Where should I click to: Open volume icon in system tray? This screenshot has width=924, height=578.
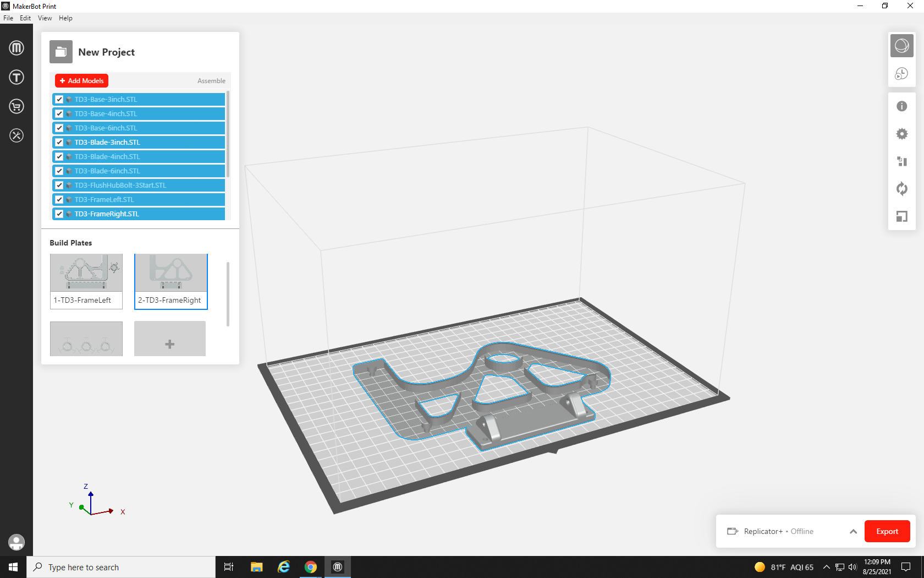[x=853, y=567]
